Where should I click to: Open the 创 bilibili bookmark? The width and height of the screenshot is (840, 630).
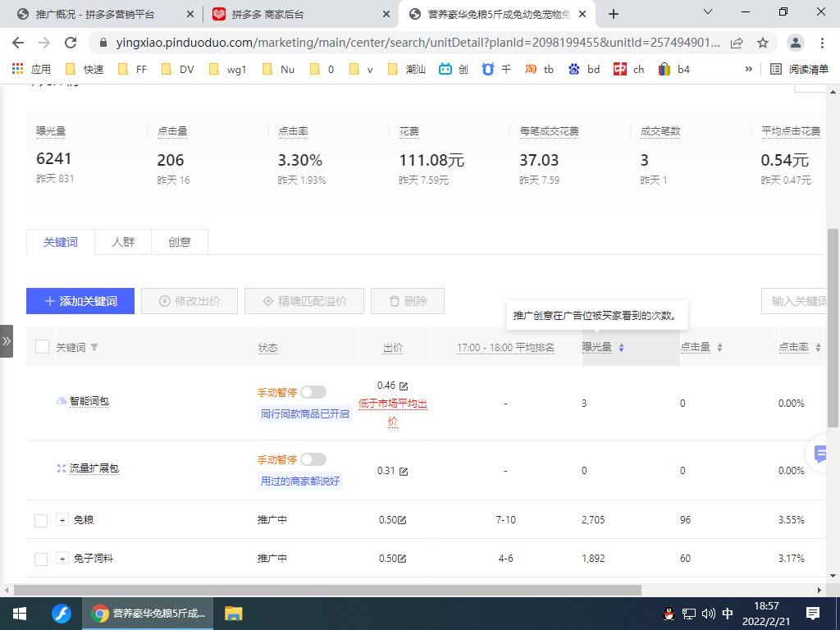click(453, 69)
